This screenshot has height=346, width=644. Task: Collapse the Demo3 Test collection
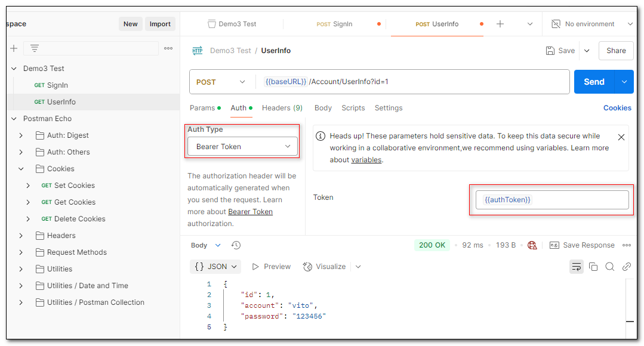[x=14, y=69]
